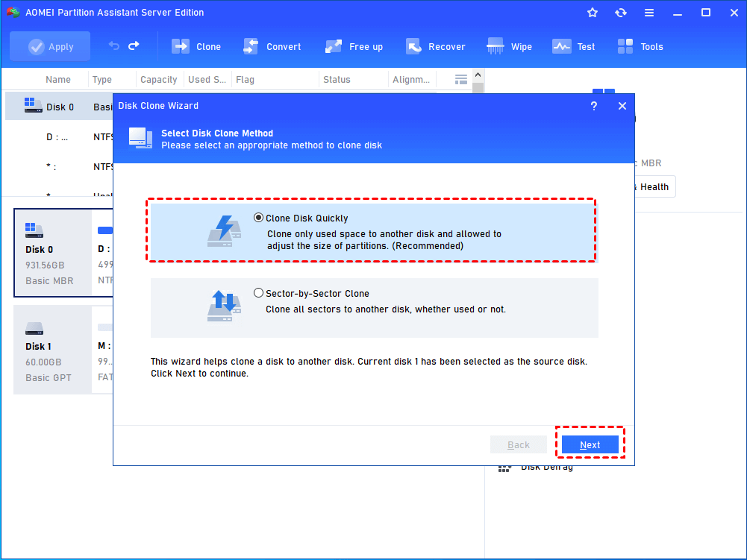
Task: Click the Used S... column header
Action: 207,80
